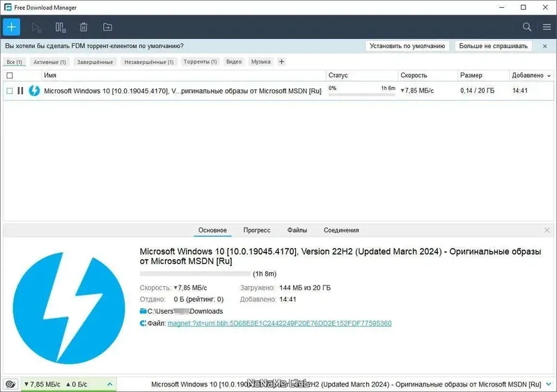Image resolution: width=557 pixels, height=392 pixels.
Task: Click the default torrent client question text
Action: (x=94, y=46)
